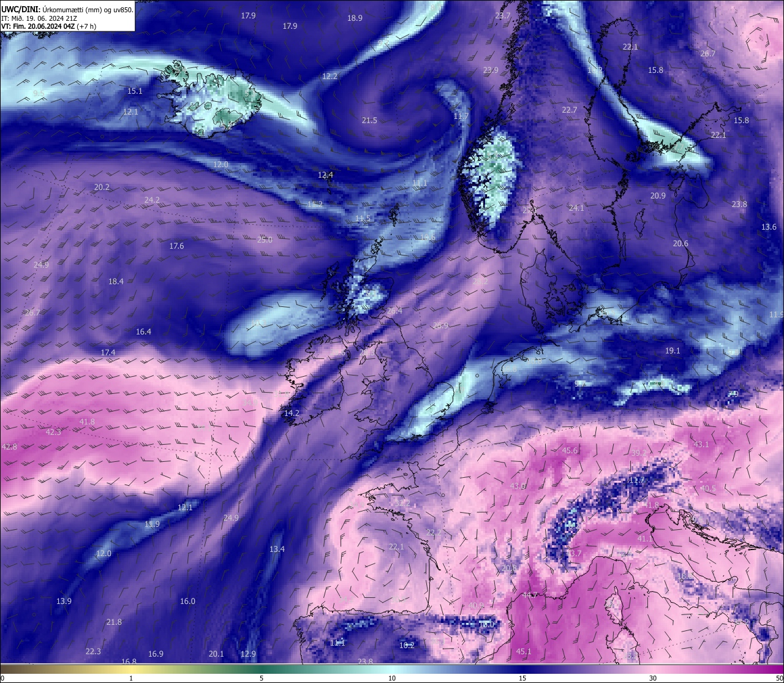Click the 12.4 map value
784x683 pixels.
tap(325, 175)
